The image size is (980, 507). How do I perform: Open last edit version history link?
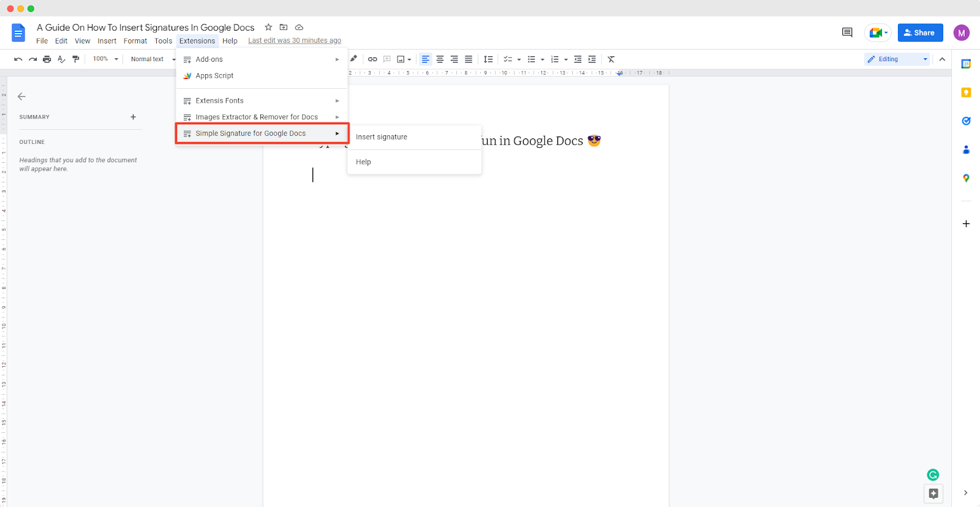[x=295, y=41]
